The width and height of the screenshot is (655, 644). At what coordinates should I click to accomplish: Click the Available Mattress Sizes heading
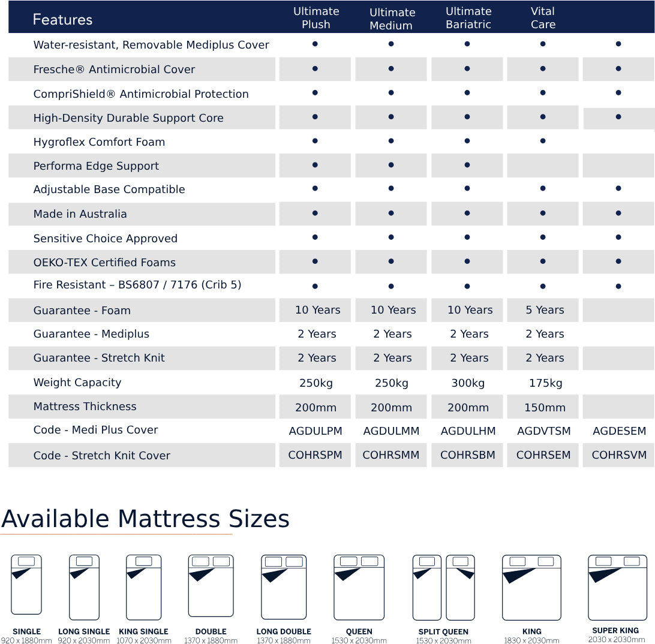point(145,519)
